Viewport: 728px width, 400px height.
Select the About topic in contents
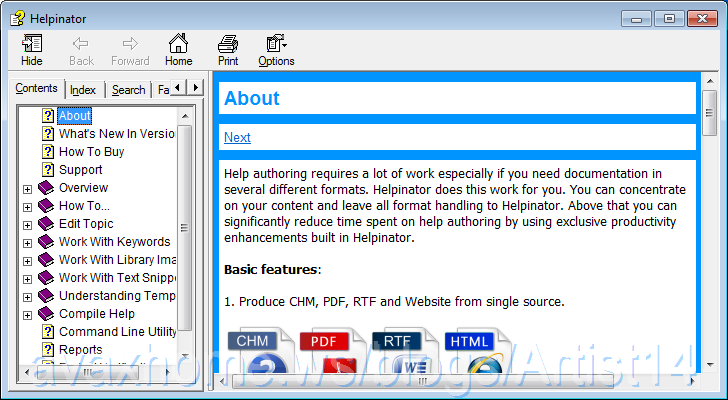pos(75,116)
